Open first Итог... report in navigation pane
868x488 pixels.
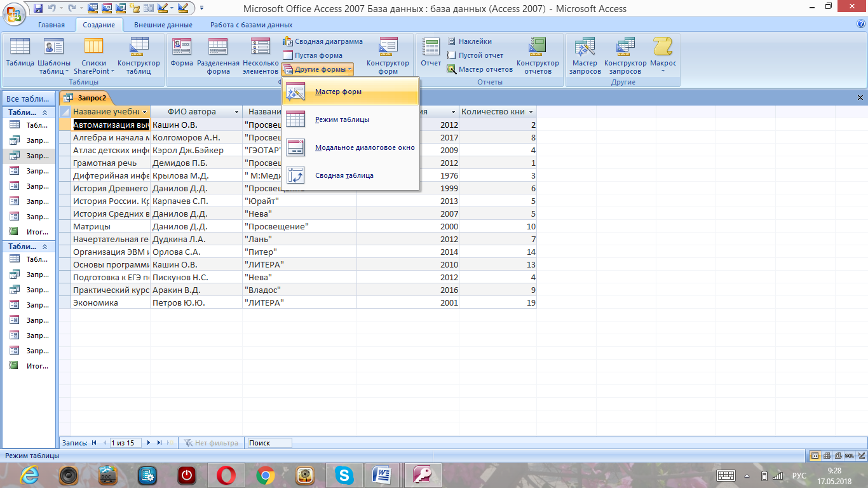pyautogui.click(x=29, y=232)
